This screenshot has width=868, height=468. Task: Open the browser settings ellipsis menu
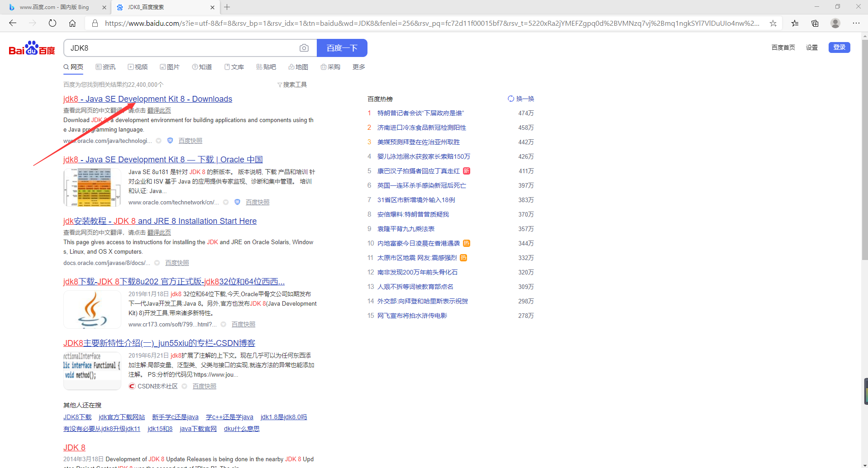click(856, 23)
